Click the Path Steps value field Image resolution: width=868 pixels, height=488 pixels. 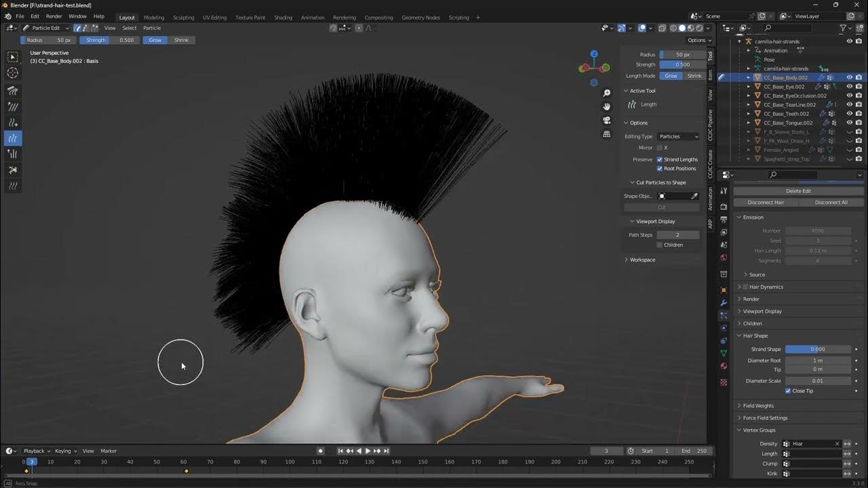pos(677,235)
